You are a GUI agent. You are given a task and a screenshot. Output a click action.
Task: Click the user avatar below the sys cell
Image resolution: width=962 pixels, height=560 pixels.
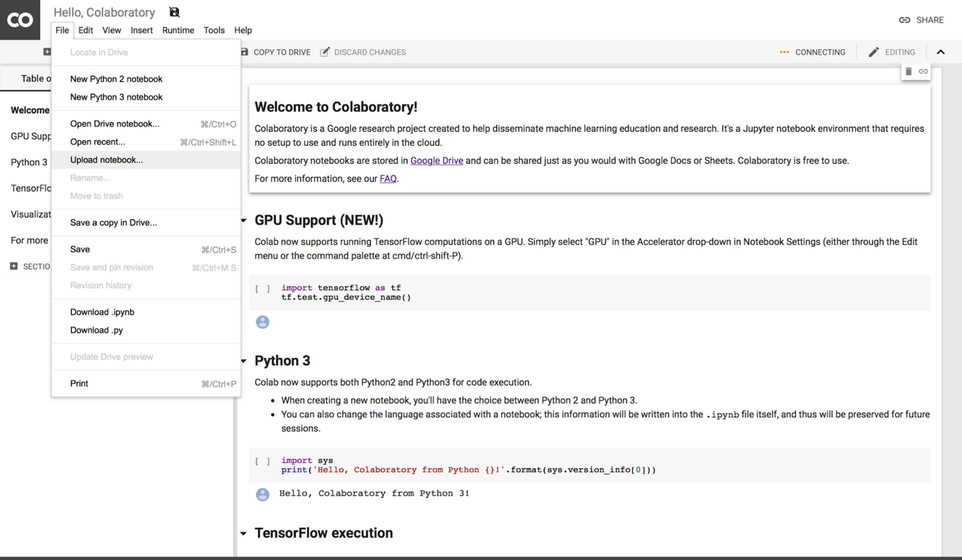[263, 494]
